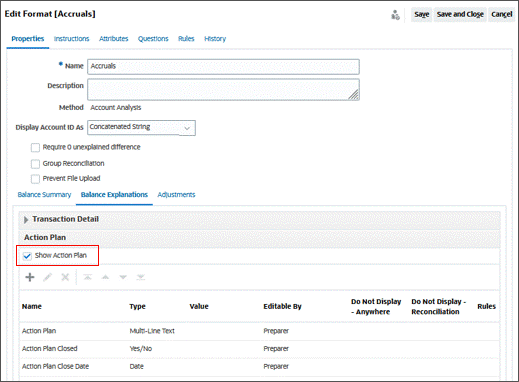519x382 pixels.
Task: Click the Multi-Line Text type cell
Action: tap(152, 331)
